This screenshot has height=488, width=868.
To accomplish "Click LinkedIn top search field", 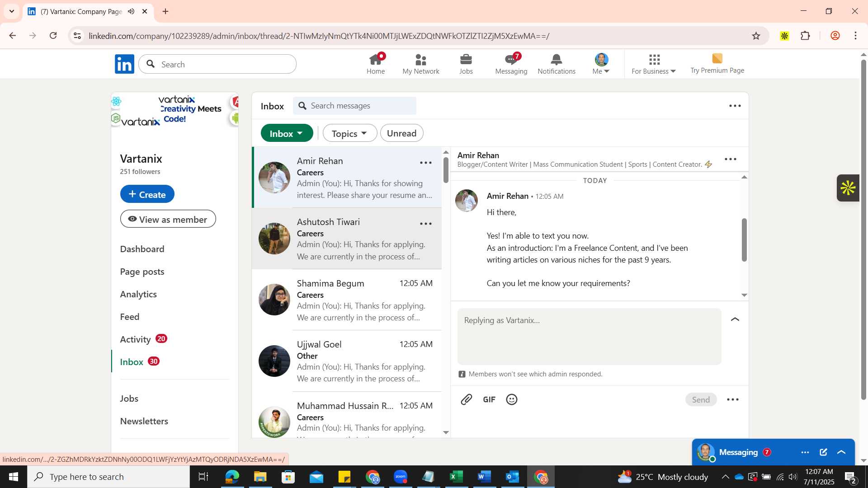I will [217, 64].
